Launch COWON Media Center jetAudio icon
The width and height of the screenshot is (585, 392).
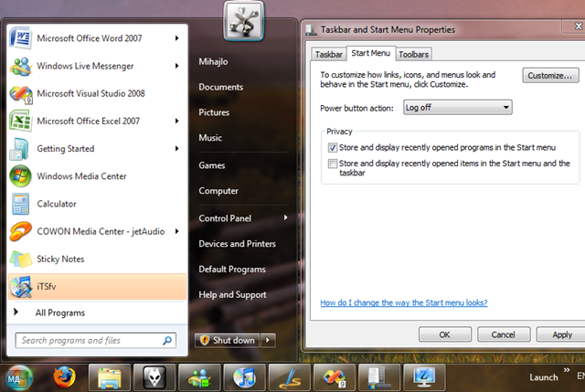20,231
